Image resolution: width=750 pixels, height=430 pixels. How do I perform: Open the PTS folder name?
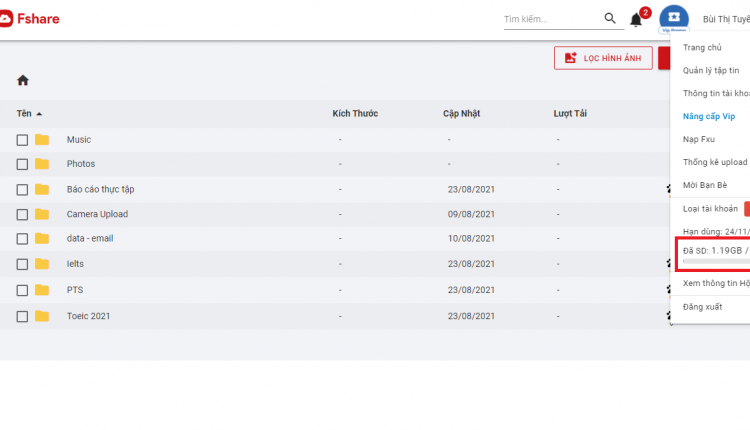click(x=75, y=290)
